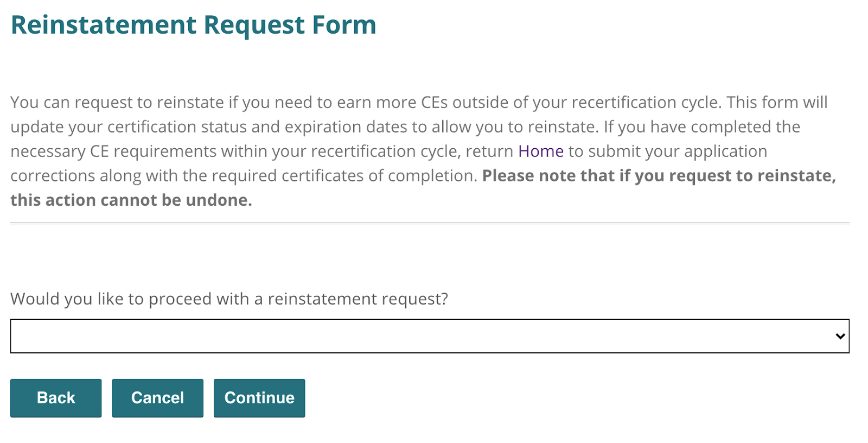
Task: Go back with the Back button
Action: pyautogui.click(x=56, y=398)
